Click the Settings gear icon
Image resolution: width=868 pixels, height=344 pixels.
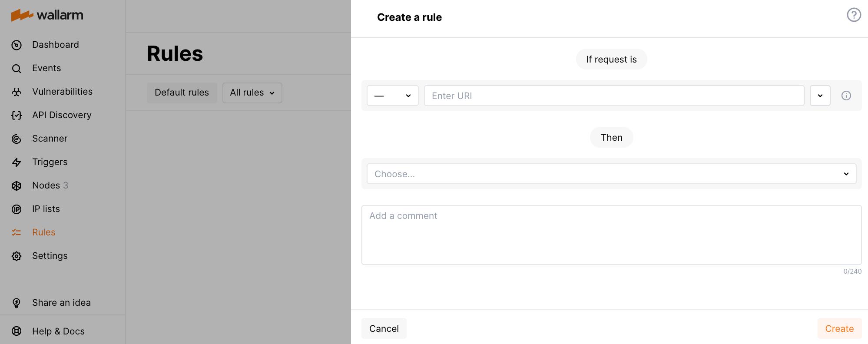(17, 256)
